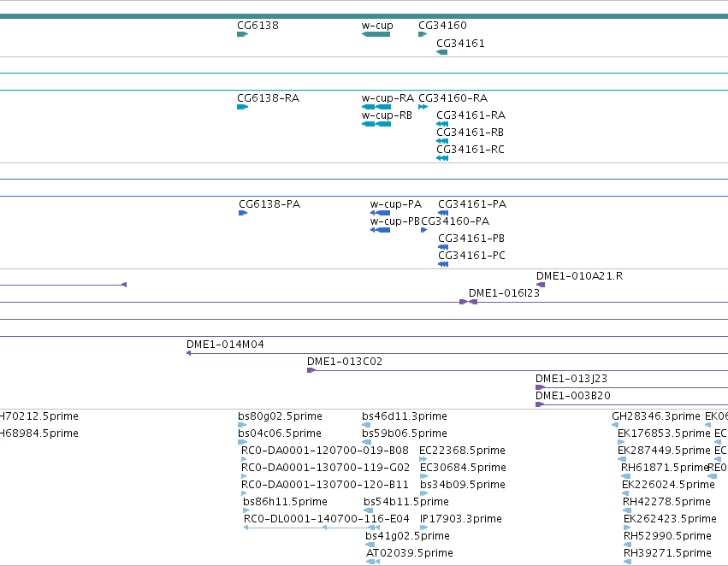This screenshot has width=728, height=566.
Task: Select the EK262423.5prime EST label
Action: pyautogui.click(x=670, y=519)
